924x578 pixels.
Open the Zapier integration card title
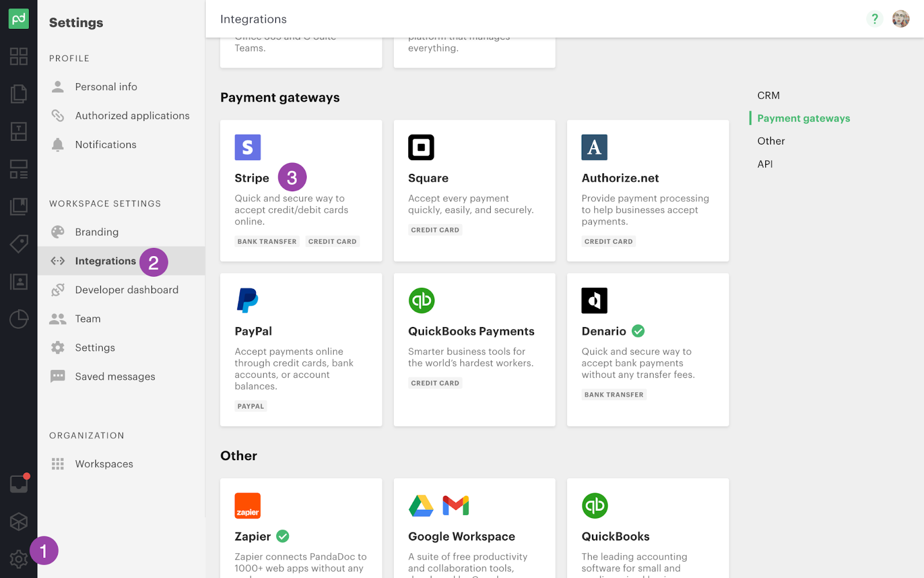(252, 536)
